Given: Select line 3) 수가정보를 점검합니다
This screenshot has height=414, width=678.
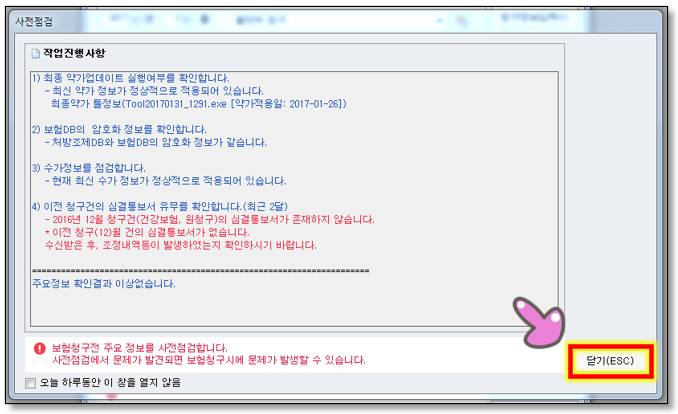Looking at the screenshot, I should pyautogui.click(x=89, y=168).
